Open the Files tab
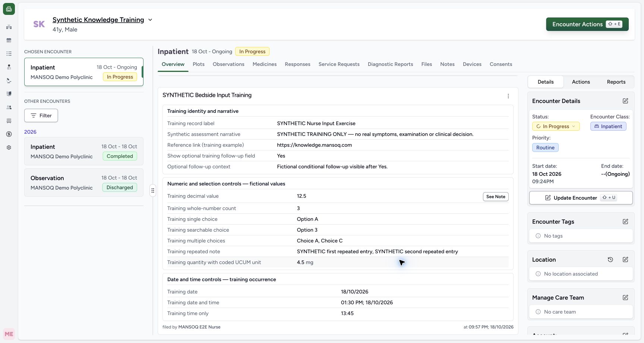The height and width of the screenshot is (343, 644). pos(426,64)
